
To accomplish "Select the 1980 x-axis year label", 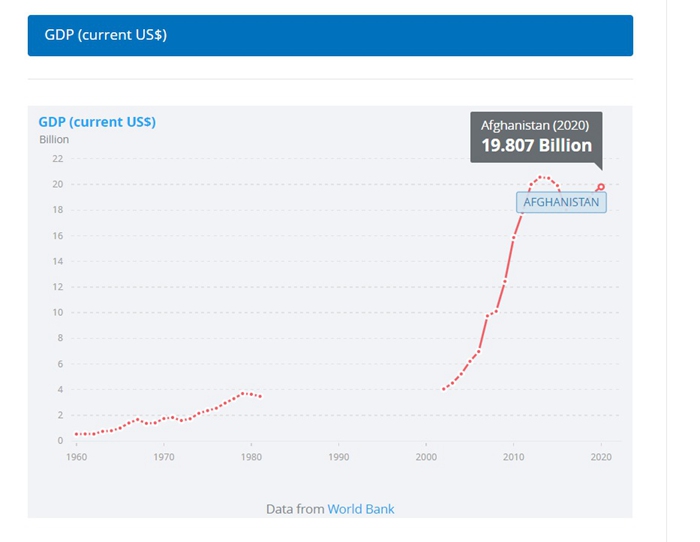I will click(x=251, y=457).
